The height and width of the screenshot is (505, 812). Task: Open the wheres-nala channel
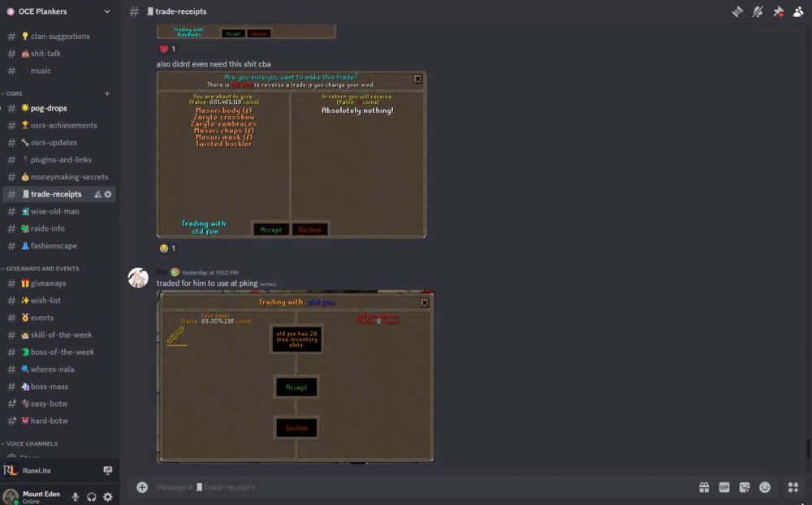click(x=59, y=369)
